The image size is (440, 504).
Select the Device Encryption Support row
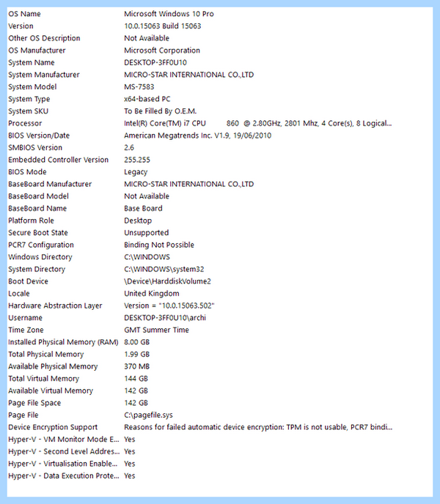[220, 427]
